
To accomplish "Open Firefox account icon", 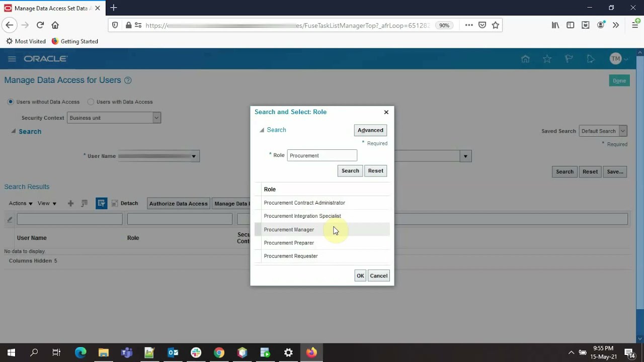I will pyautogui.click(x=601, y=25).
